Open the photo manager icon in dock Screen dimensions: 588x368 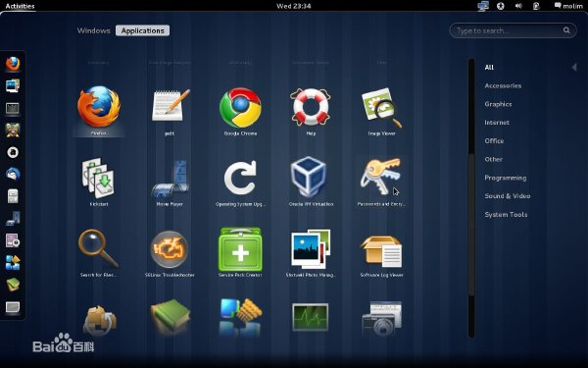13,86
